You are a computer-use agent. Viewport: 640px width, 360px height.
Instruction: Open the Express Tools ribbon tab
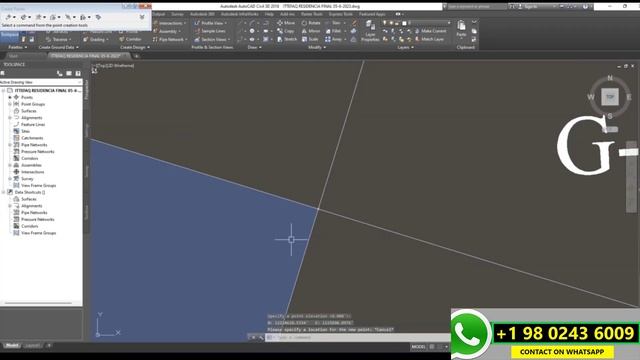coord(340,14)
